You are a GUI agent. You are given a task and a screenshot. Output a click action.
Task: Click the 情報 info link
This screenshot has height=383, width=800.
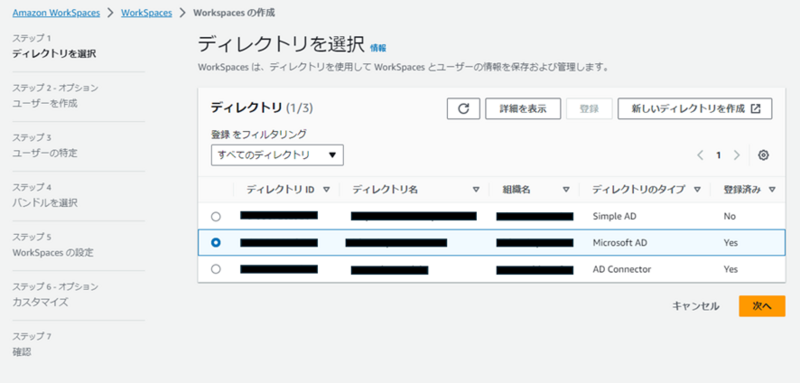click(378, 47)
